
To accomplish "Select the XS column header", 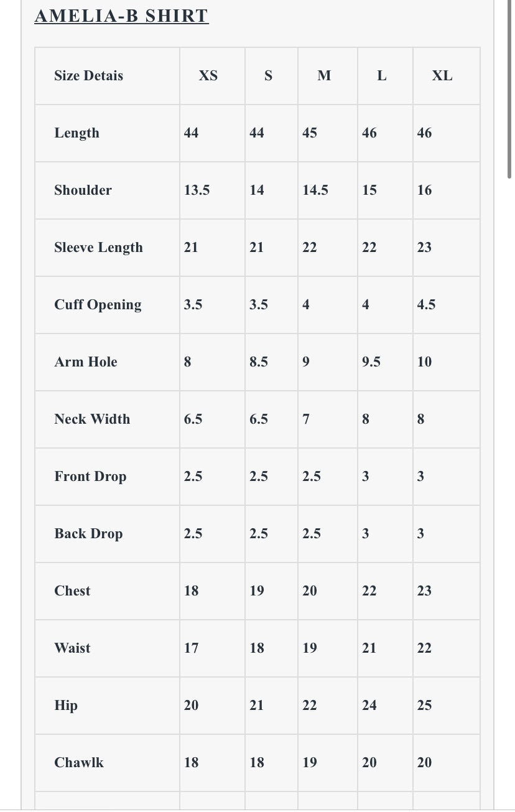I will tap(208, 76).
